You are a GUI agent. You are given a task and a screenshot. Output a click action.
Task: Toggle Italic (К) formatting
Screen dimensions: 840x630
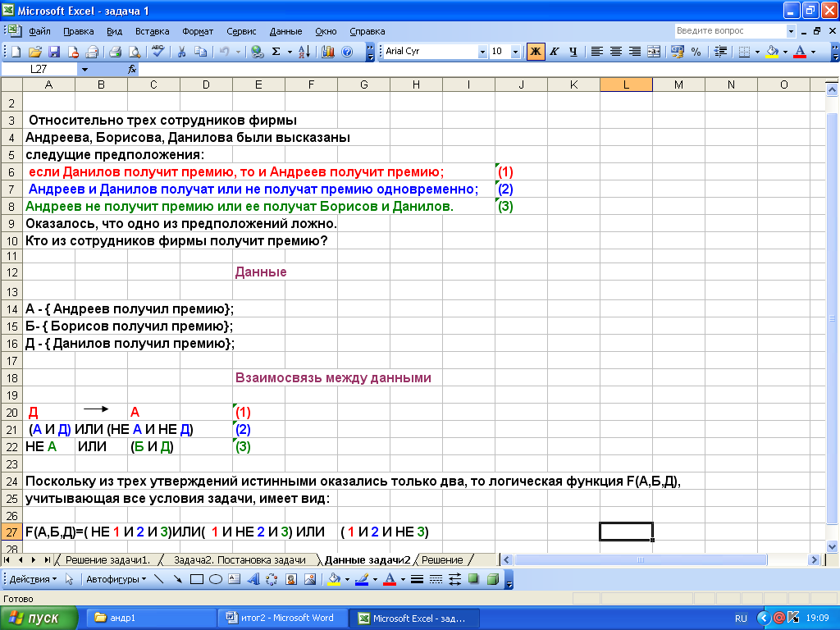[555, 52]
